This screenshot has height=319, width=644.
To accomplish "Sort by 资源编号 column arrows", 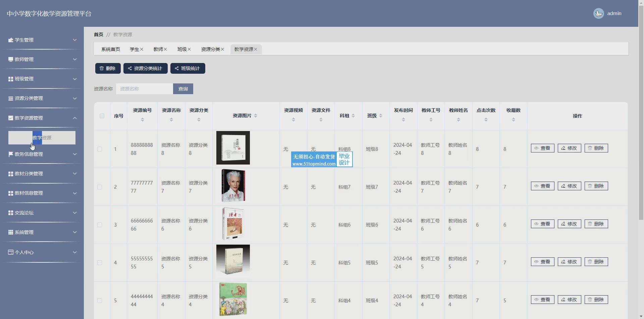I will tap(143, 120).
